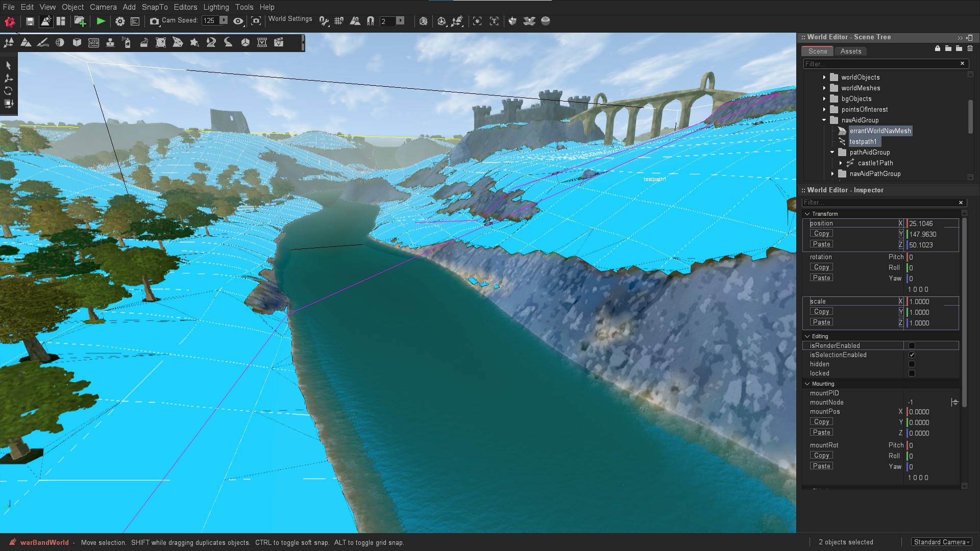Collapse the navAidGroup folder
Screen dimensions: 980x551
[824, 120]
